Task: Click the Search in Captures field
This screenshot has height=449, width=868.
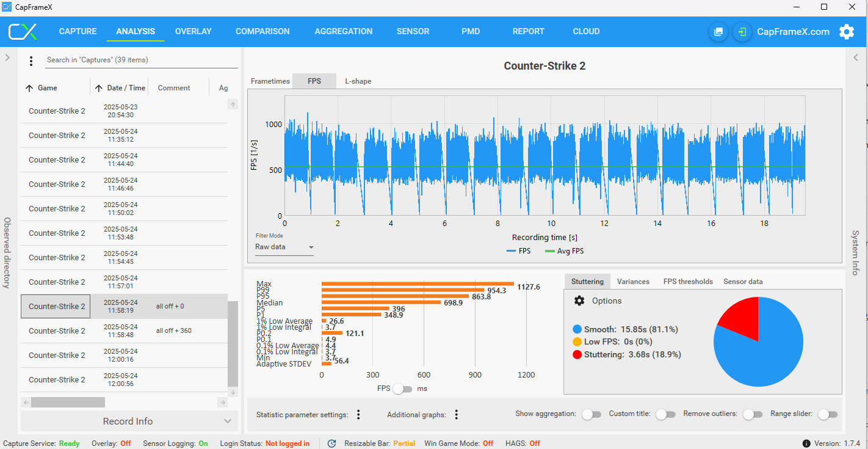Action: pos(142,60)
